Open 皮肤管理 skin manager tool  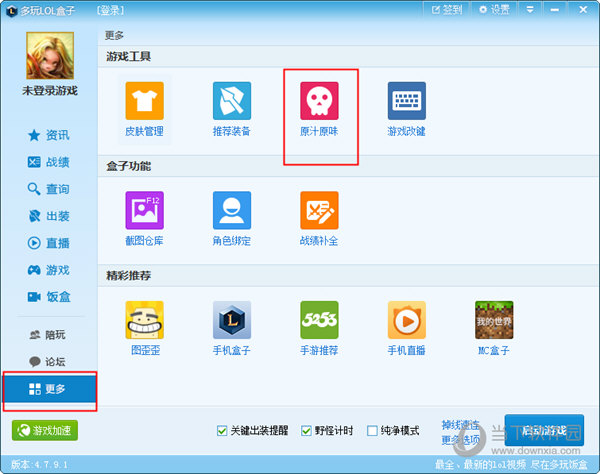[144, 109]
